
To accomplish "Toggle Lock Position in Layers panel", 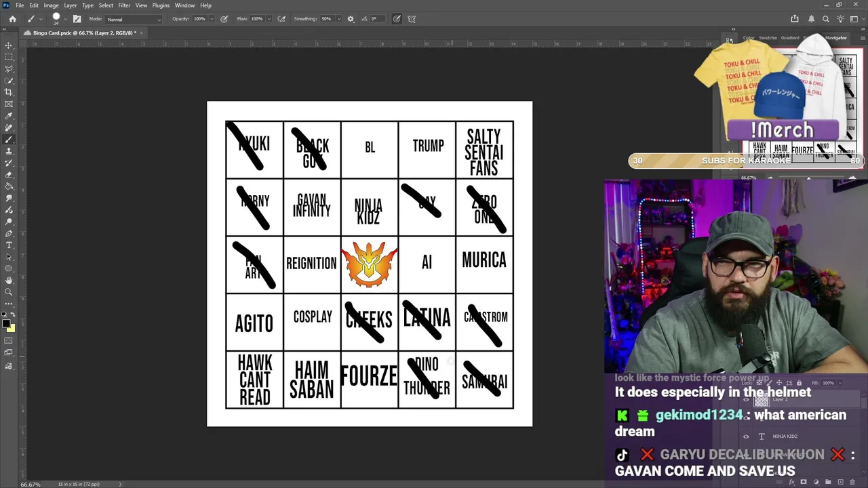I will coord(779,383).
